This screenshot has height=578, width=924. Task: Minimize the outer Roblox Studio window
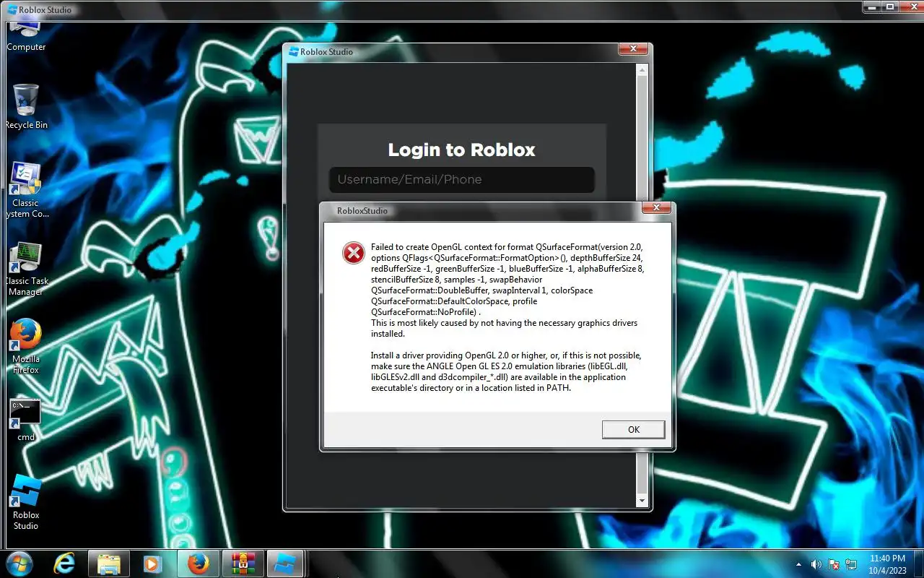[873, 7]
